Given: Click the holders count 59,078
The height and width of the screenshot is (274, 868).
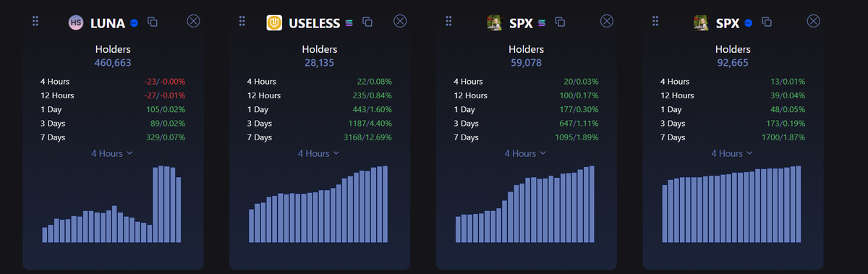Looking at the screenshot, I should click(527, 63).
